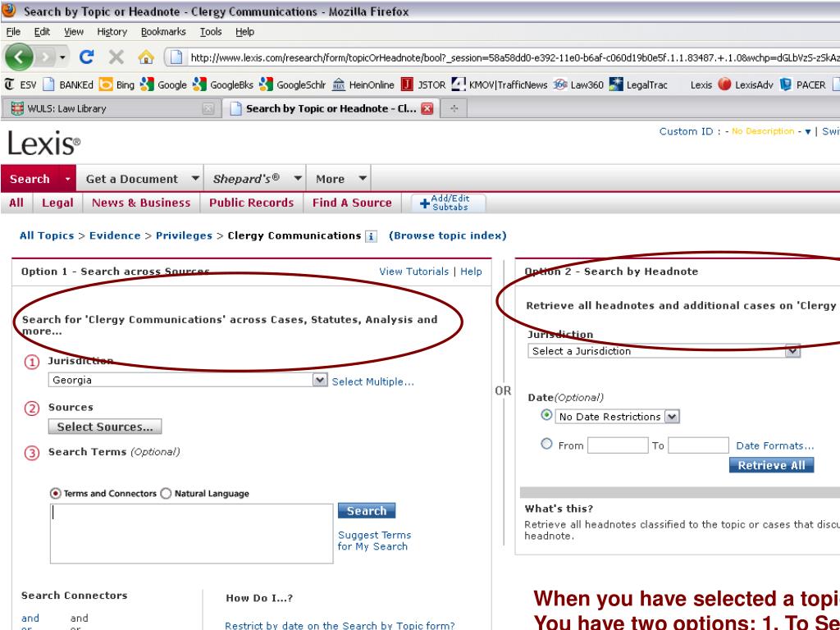The height and width of the screenshot is (630, 840).
Task: Click the info icon beside Clergy Communications
Action: click(371, 236)
